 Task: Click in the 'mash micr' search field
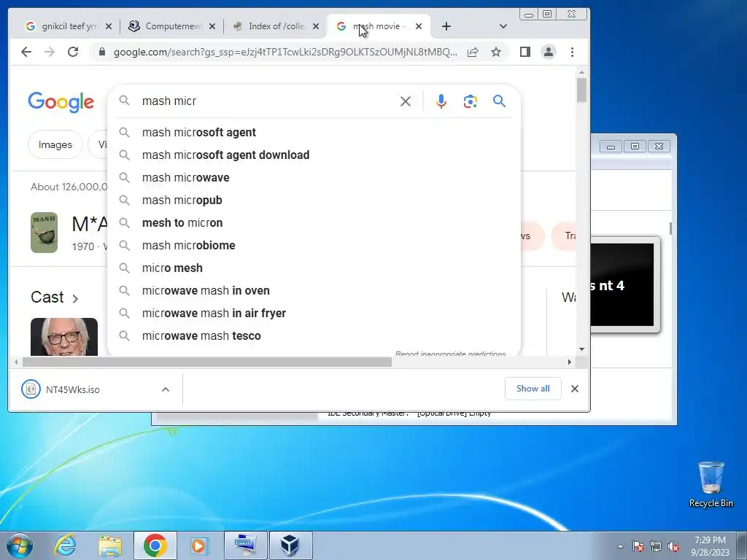click(267, 101)
